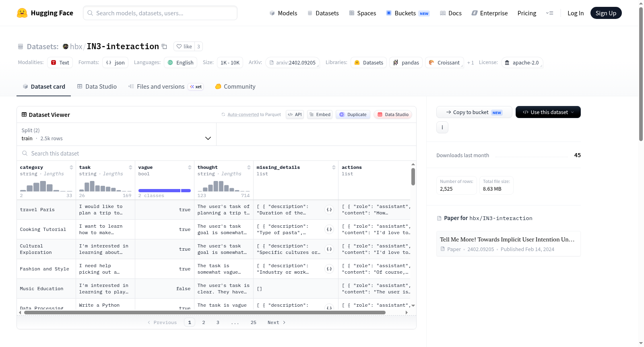Go to page 25 of the table

click(x=254, y=322)
